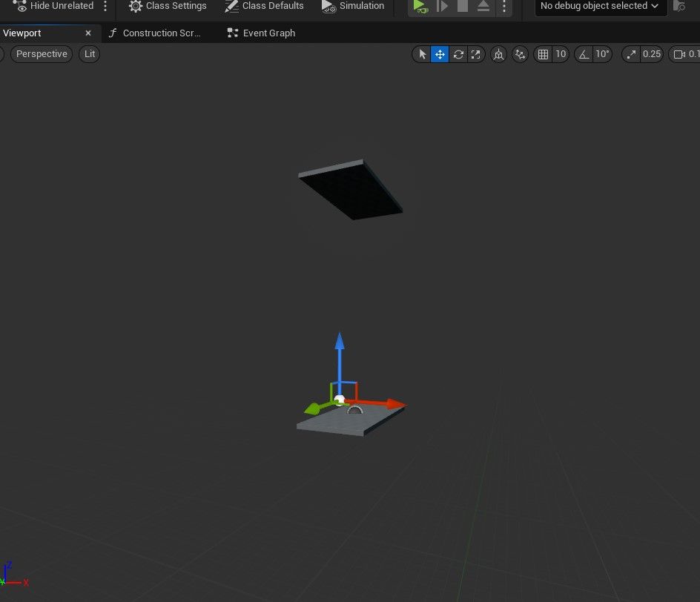This screenshot has width=700, height=602.
Task: Click the camera speed icon
Action: [x=678, y=54]
